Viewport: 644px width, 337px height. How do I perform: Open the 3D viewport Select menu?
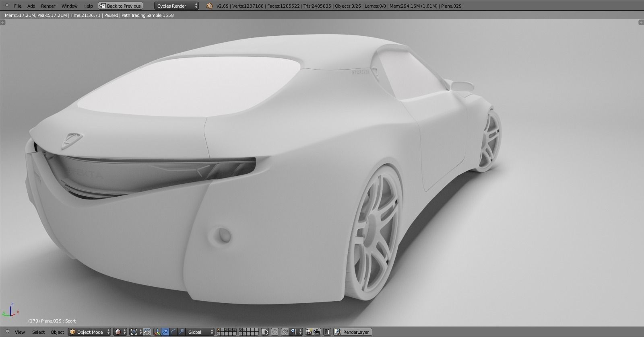38,332
